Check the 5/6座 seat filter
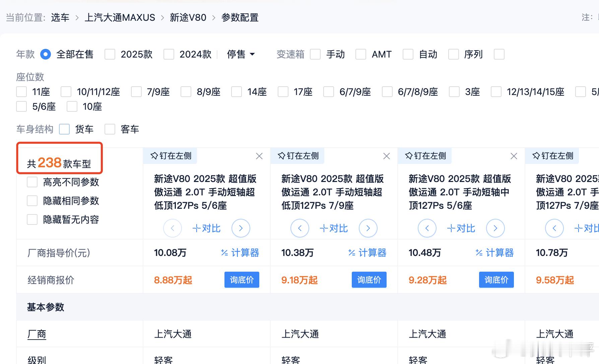 [x=21, y=107]
